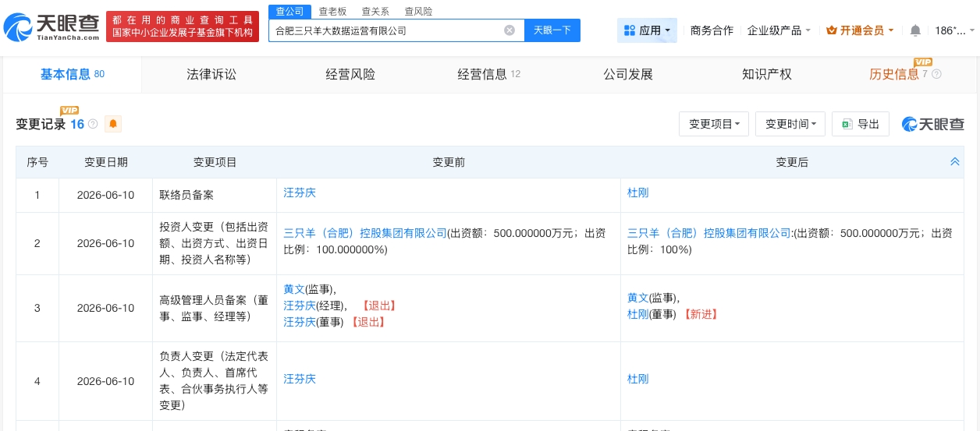The height and width of the screenshot is (431, 980).
Task: Open the notification bell icon
Action: click(x=915, y=30)
